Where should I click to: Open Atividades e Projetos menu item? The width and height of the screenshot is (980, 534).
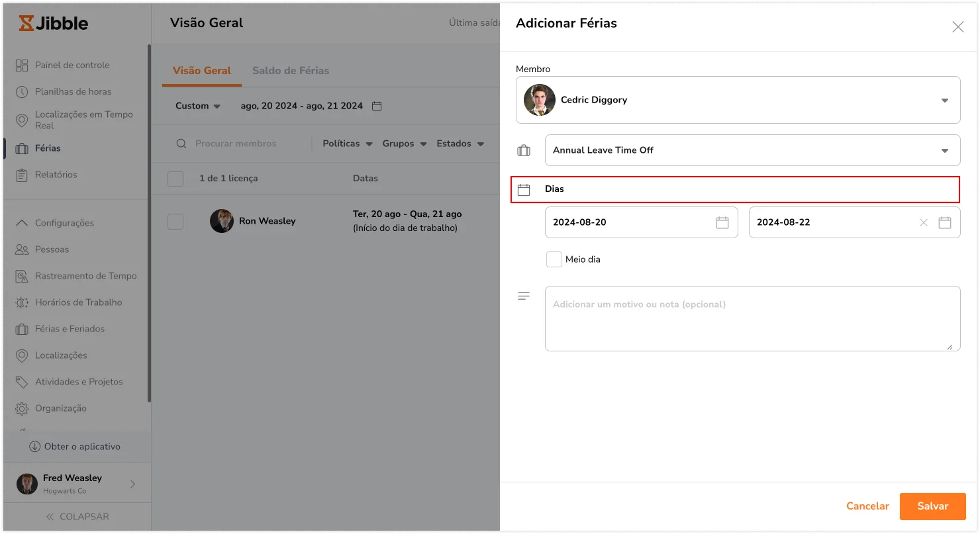pyautogui.click(x=79, y=382)
